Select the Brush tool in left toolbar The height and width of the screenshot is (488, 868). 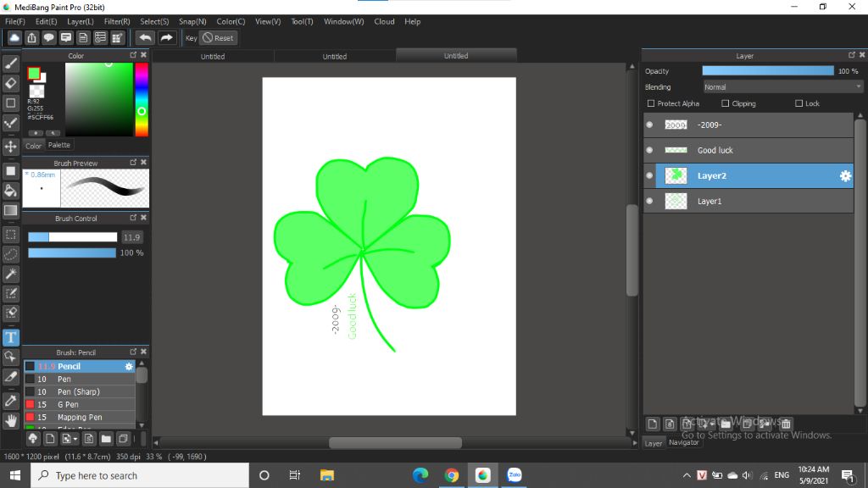pyautogui.click(x=10, y=64)
